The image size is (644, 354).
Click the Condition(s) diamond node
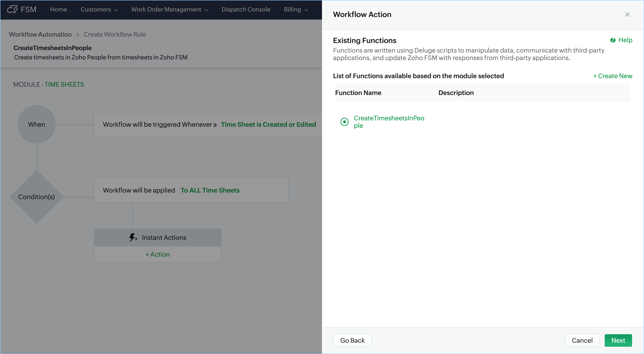tap(37, 197)
